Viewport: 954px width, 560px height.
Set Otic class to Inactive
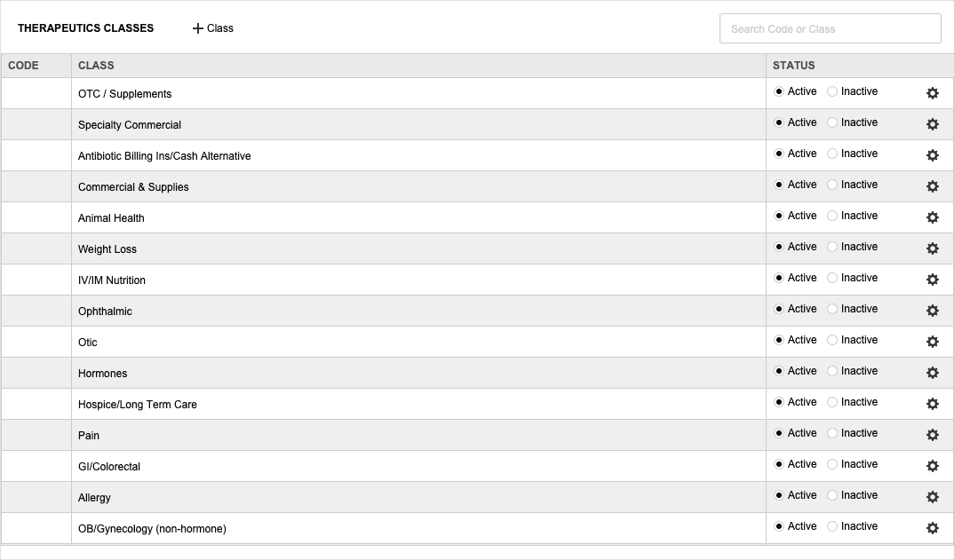coord(832,340)
